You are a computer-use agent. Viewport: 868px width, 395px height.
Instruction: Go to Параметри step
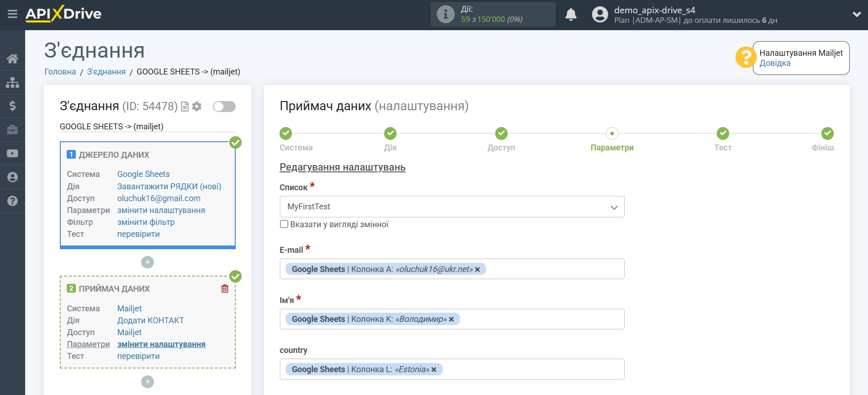pos(612,133)
